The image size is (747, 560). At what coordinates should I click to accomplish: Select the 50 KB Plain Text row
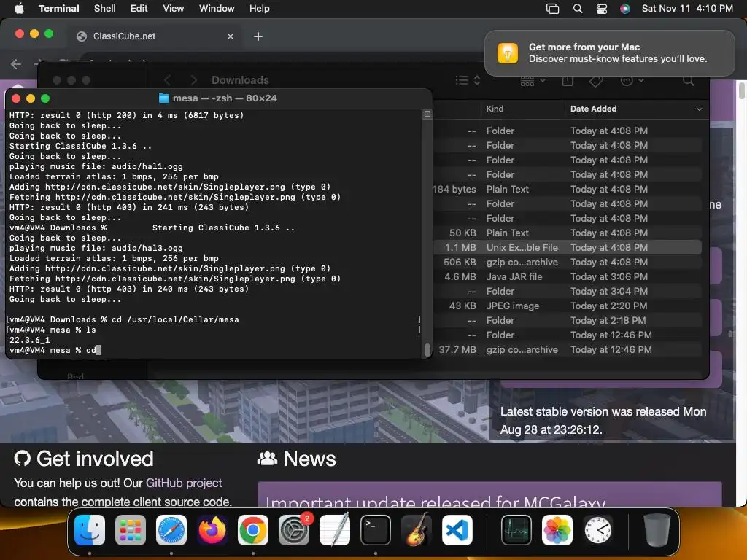pyautogui.click(x=567, y=233)
